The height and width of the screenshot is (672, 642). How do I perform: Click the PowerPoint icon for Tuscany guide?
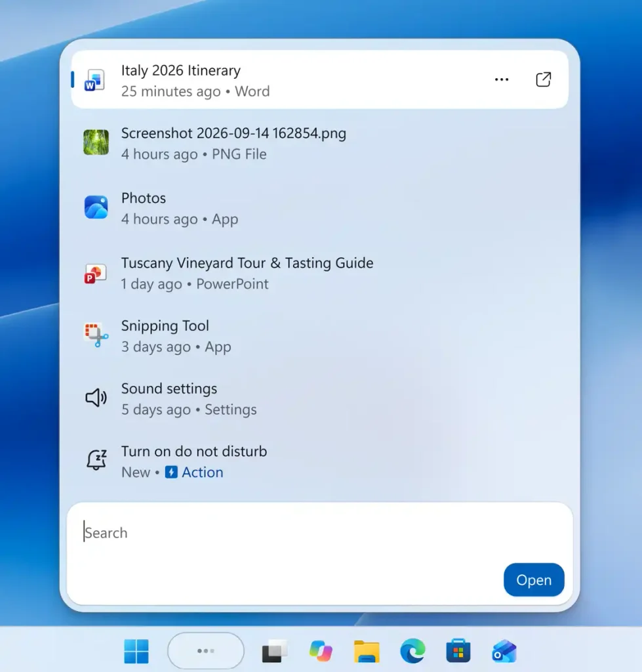tap(95, 274)
